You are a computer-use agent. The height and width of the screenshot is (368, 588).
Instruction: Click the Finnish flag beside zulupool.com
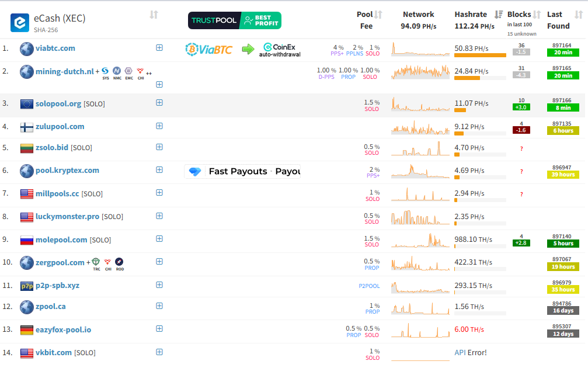(27, 127)
